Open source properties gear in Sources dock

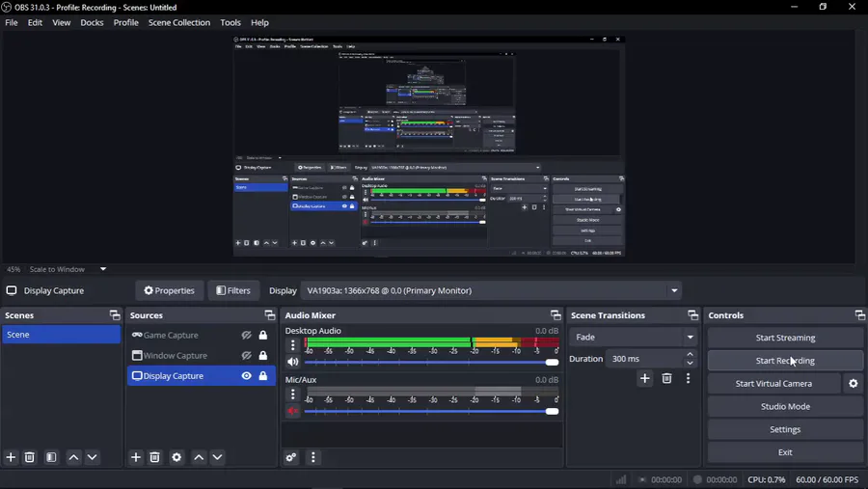(x=176, y=457)
